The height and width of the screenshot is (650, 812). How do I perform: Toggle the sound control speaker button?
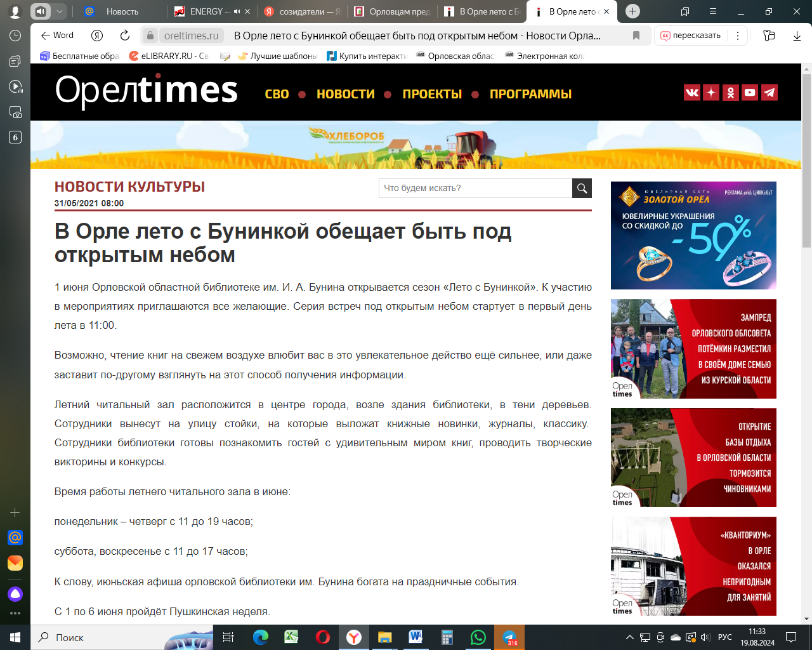pos(41,11)
